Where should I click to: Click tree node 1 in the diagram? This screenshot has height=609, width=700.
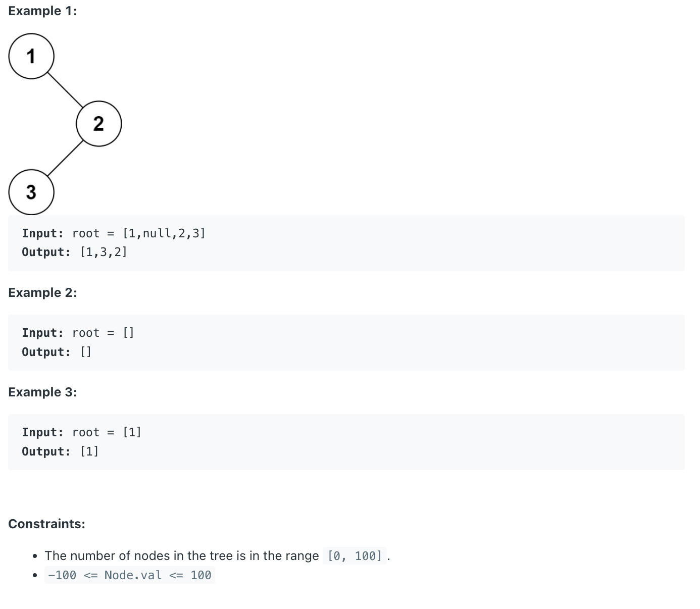point(31,56)
